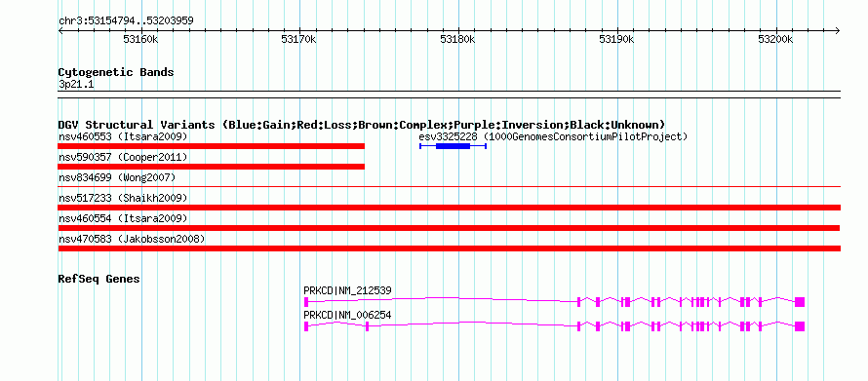Select the DGV Structural Variants track title
Image resolution: width=868 pixels, height=381 pixels.
tap(362, 125)
